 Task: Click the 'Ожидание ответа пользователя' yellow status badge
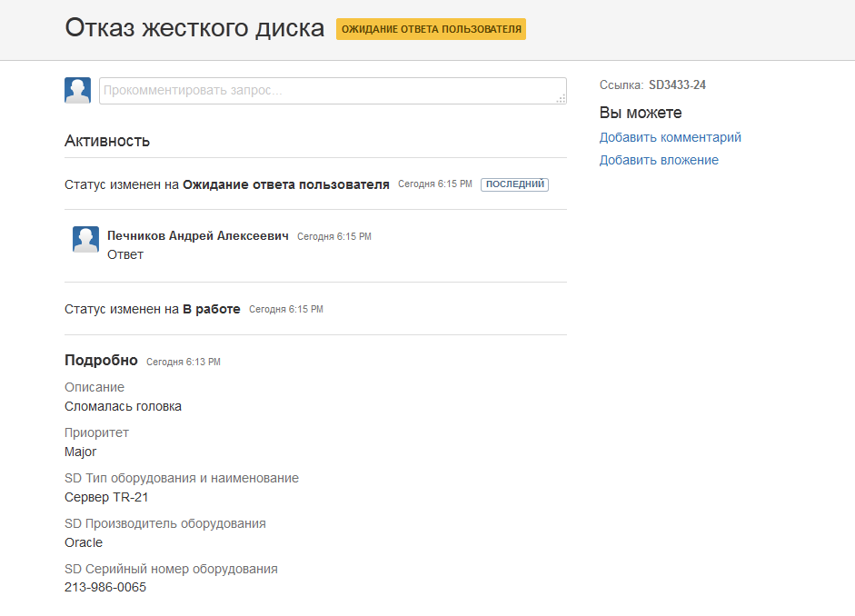pos(431,29)
